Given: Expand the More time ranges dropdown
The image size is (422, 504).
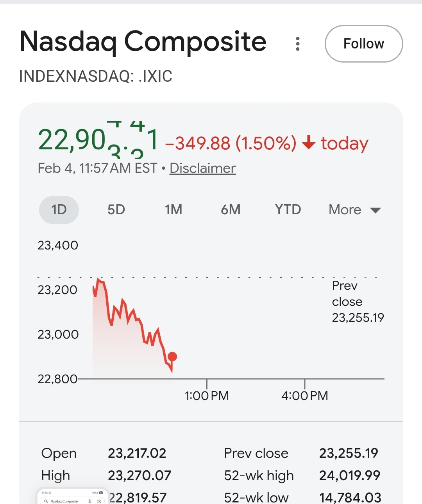Looking at the screenshot, I should (x=345, y=210).
